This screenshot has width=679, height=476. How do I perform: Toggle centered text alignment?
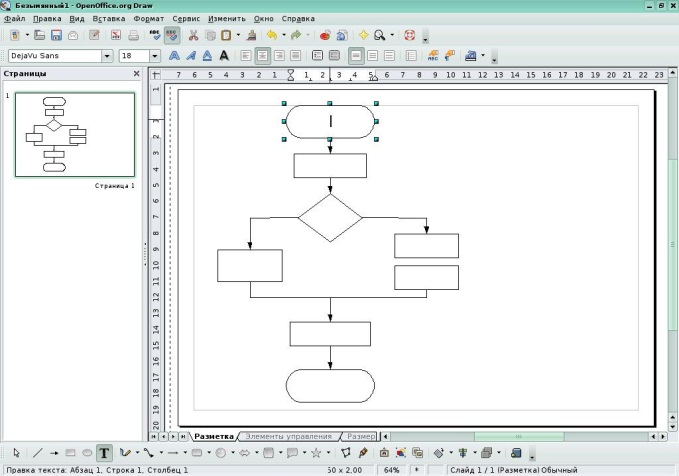click(x=262, y=55)
